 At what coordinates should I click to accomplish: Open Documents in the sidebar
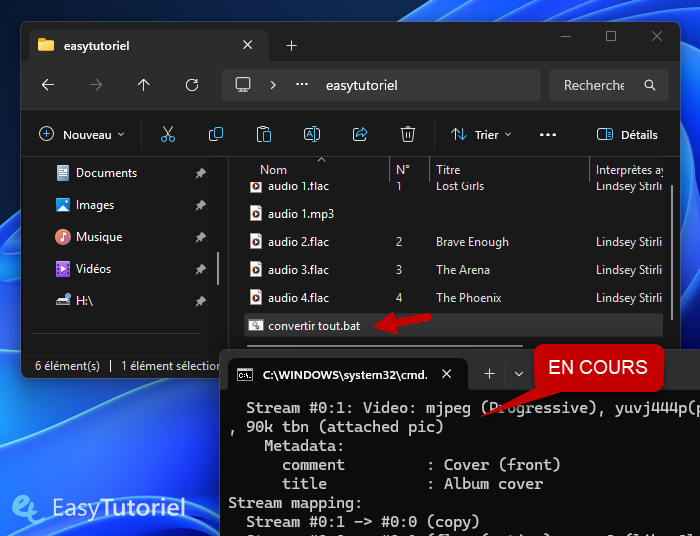106,173
